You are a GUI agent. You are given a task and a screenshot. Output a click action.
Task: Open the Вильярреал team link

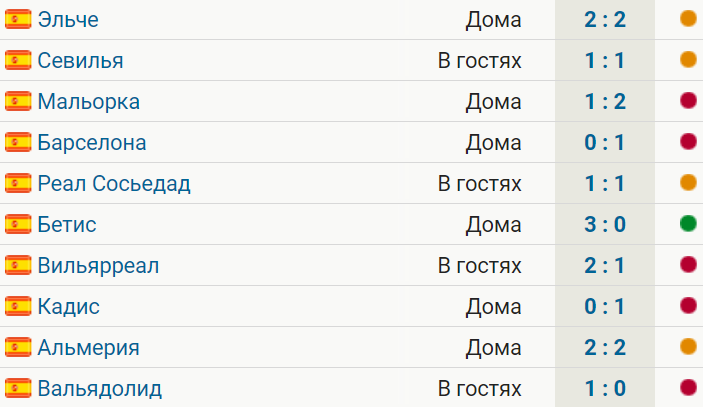[98, 266]
